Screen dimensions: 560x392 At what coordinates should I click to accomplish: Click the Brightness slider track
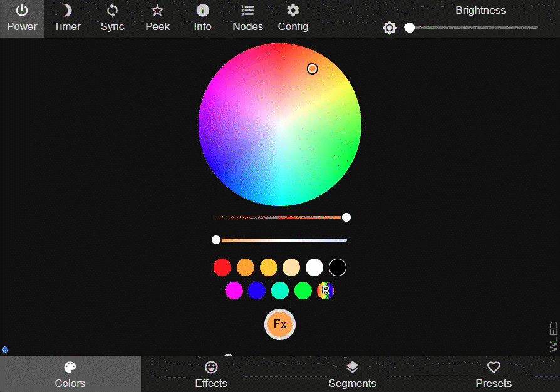474,28
